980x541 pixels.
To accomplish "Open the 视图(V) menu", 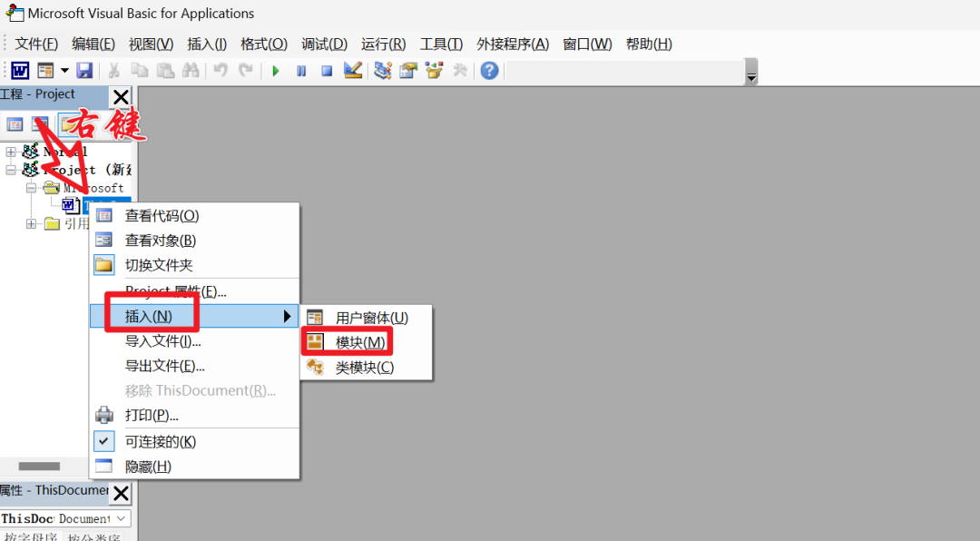I will pos(151,44).
